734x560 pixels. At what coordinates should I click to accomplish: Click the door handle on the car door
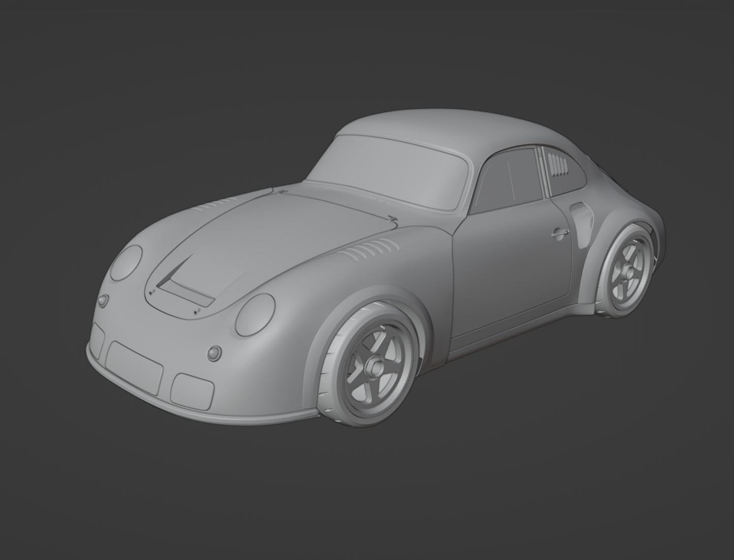[x=560, y=234]
